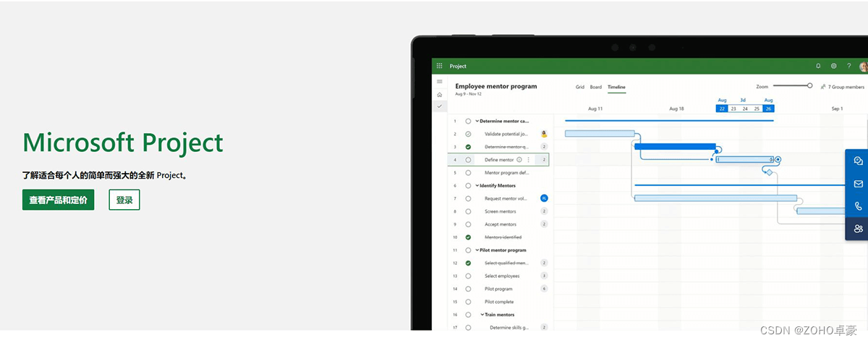Image resolution: width=868 pixels, height=343 pixels.
Task: Collapse the Identify Mentors group
Action: tap(477, 185)
